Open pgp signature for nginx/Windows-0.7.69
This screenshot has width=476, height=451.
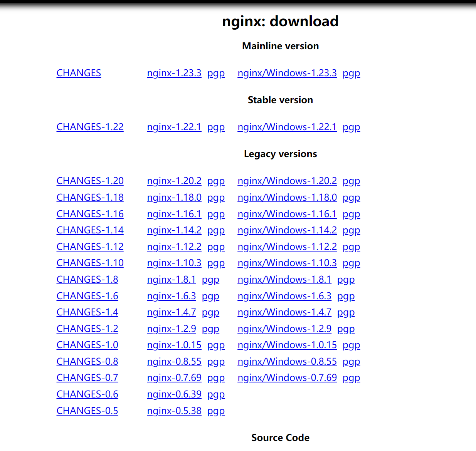[x=352, y=378]
